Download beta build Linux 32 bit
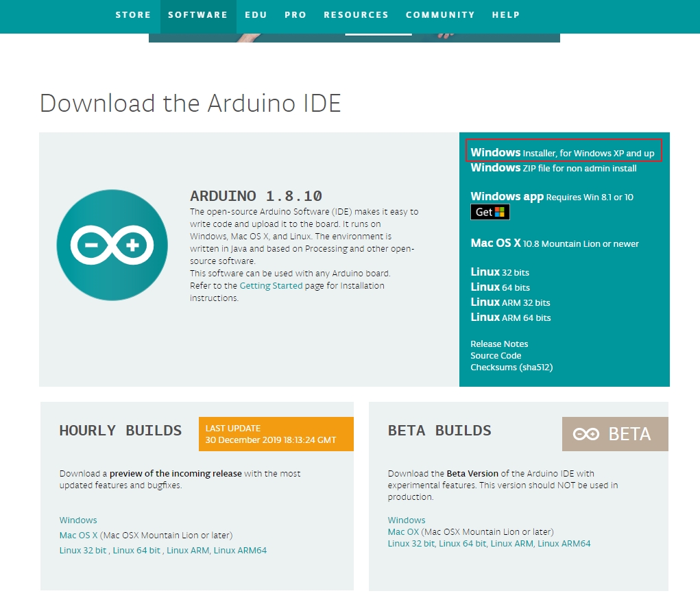The width and height of the screenshot is (700, 600). pyautogui.click(x=411, y=543)
